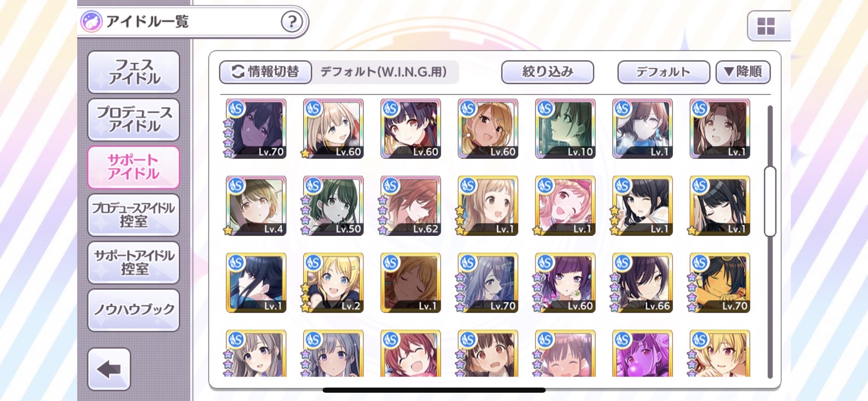Select the Lv.70 idol card in first row

[x=256, y=129]
